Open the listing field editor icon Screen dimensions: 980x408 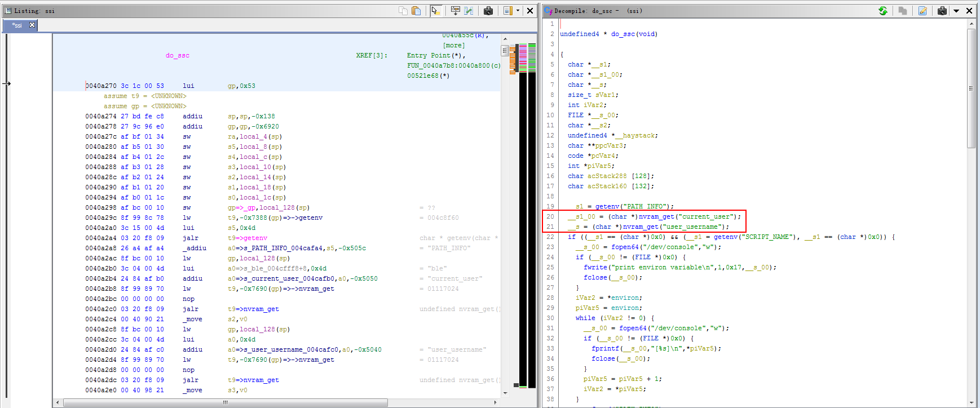point(455,11)
